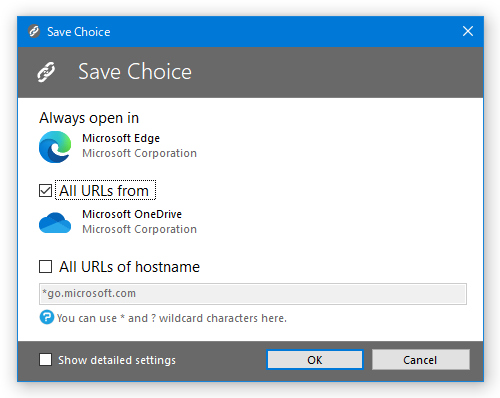The image size is (500, 398).
Task: Select the Microsoft Edge browser icon
Action: (55, 147)
